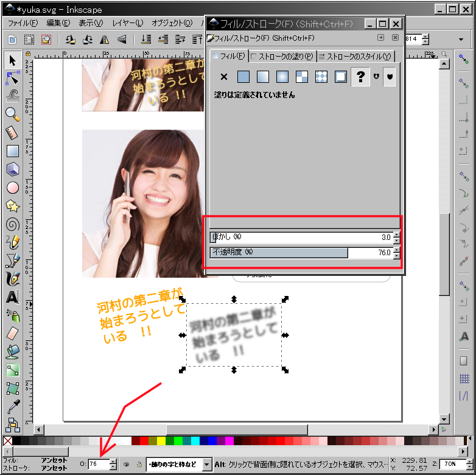Click Flip horizontal toolbar icon
Image resolution: width=476 pixels, height=475 pixels.
click(105, 40)
